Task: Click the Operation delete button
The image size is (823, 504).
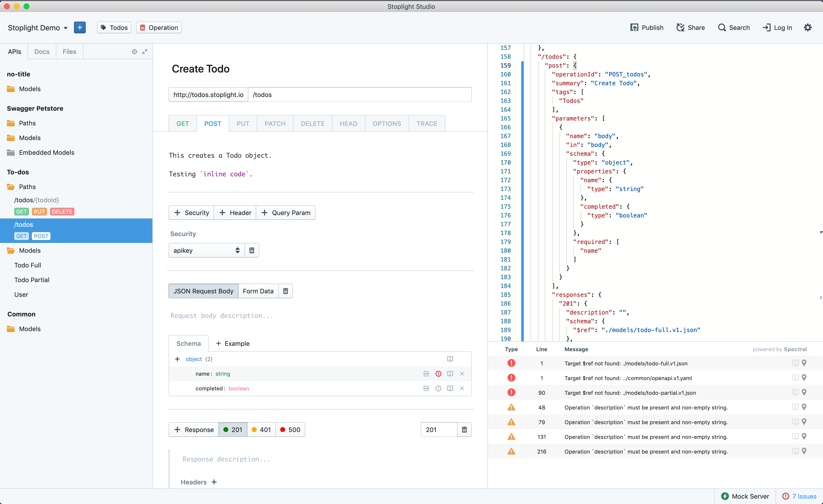Action: tap(159, 27)
